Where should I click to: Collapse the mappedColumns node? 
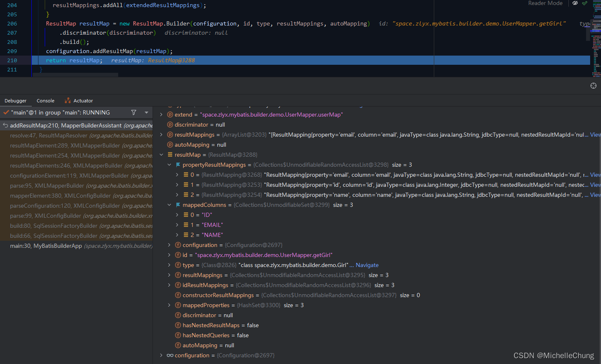tap(169, 205)
